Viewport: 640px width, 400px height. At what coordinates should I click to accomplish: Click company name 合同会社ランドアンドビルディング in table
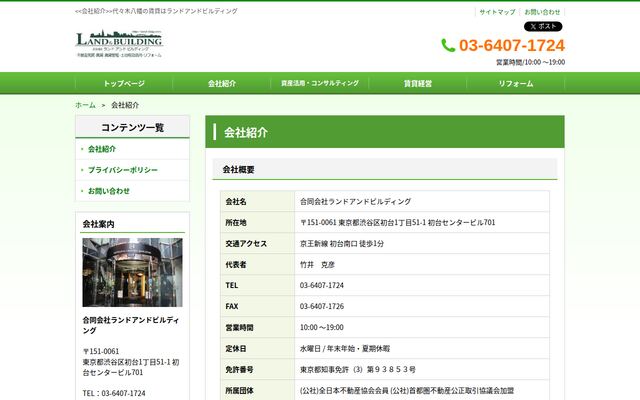pyautogui.click(x=356, y=201)
